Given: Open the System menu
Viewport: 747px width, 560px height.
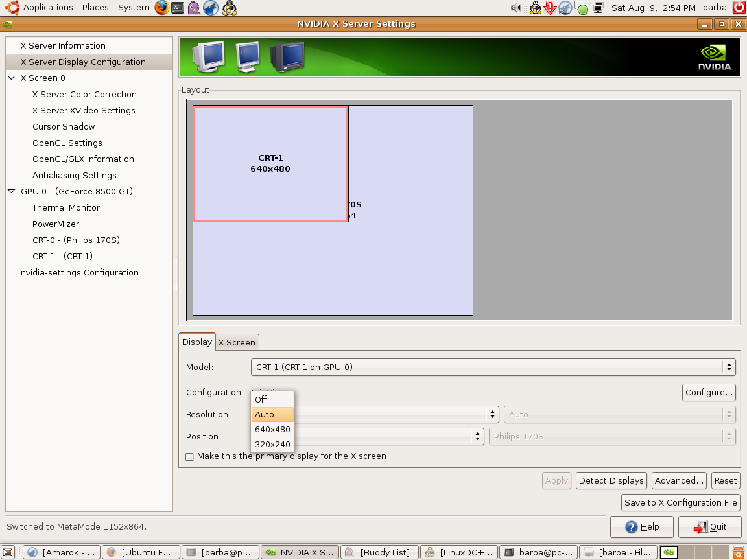Looking at the screenshot, I should point(134,8).
